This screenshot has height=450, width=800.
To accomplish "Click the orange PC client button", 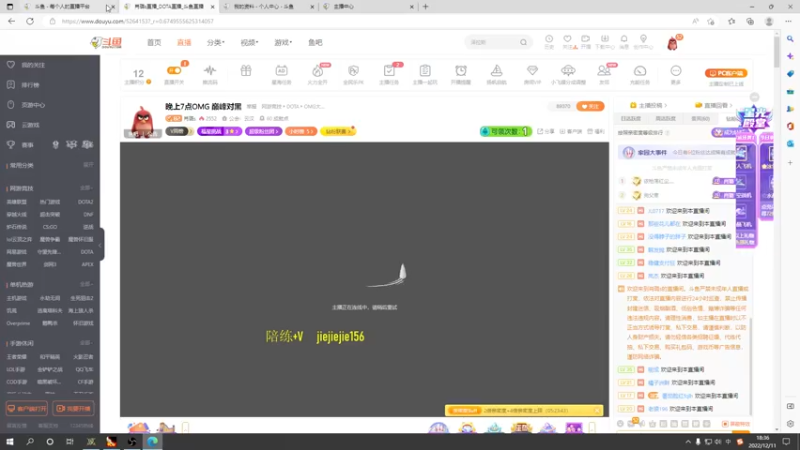I will pos(726,73).
